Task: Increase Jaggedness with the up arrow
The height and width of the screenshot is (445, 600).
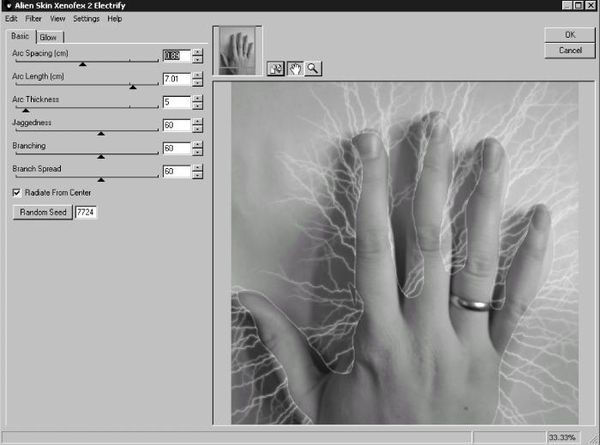Action: pyautogui.click(x=197, y=121)
